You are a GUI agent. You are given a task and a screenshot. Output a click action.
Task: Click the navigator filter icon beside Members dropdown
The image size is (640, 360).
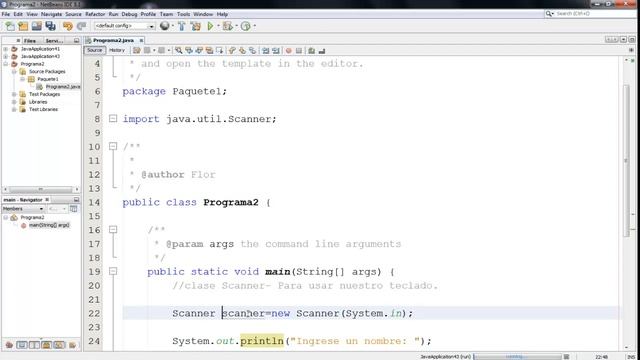[73, 209]
